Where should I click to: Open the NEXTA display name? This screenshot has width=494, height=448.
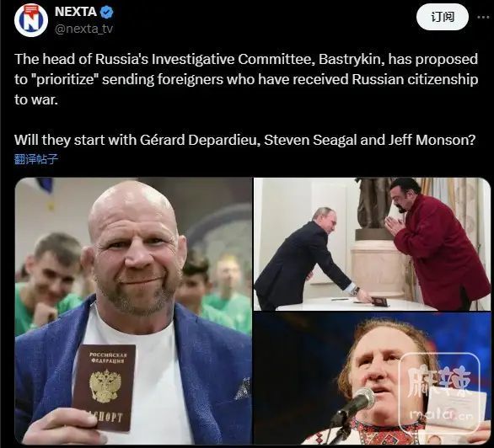(76, 12)
